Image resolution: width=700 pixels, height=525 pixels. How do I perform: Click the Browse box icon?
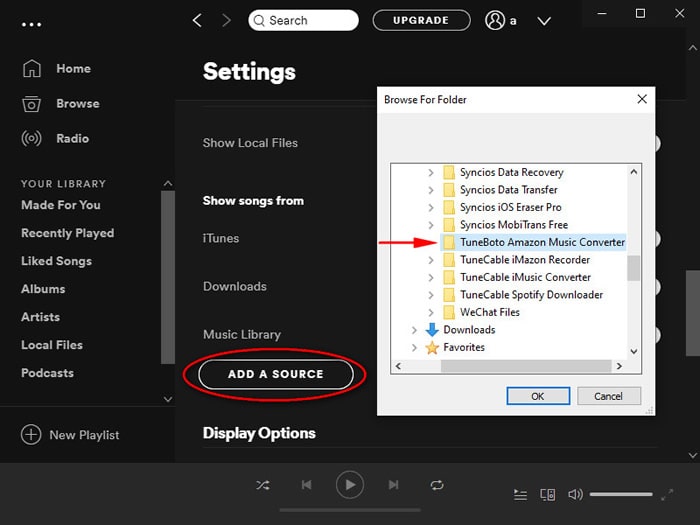pyautogui.click(x=32, y=104)
